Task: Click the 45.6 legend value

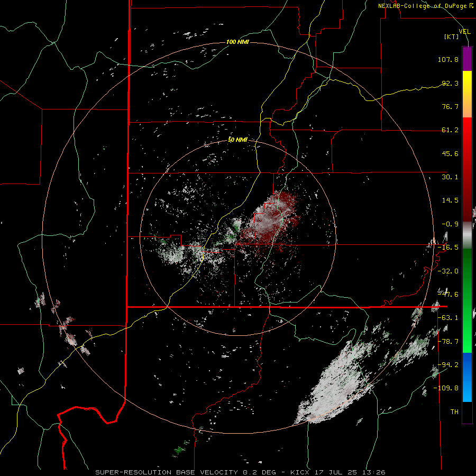Action: point(450,153)
